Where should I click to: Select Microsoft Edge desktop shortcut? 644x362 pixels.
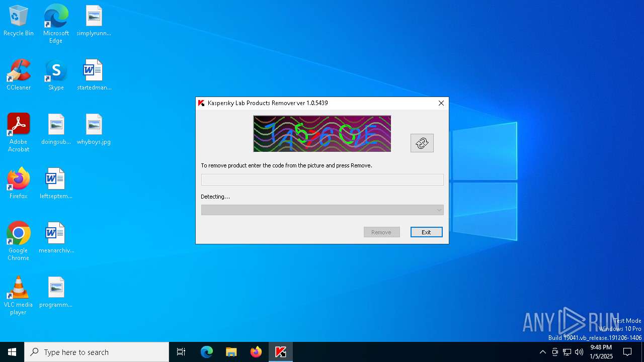[56, 24]
